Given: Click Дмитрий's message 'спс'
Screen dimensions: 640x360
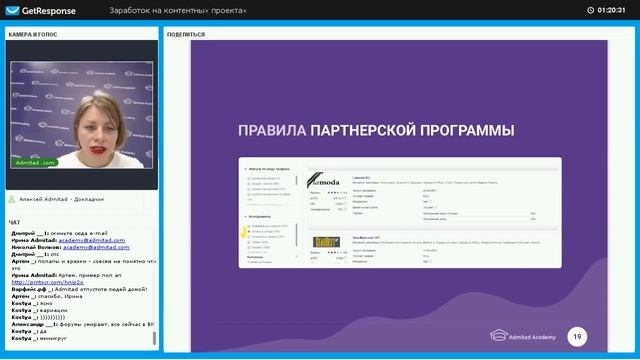Looking at the screenshot, I should 35,254.
